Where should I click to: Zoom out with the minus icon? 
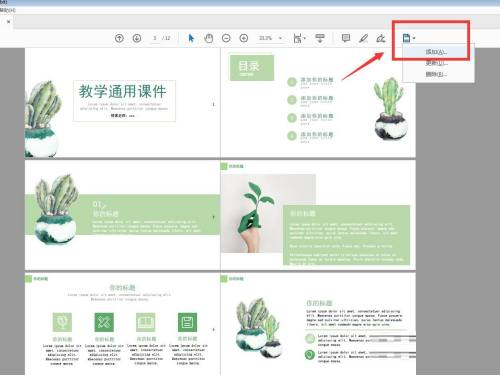click(226, 38)
